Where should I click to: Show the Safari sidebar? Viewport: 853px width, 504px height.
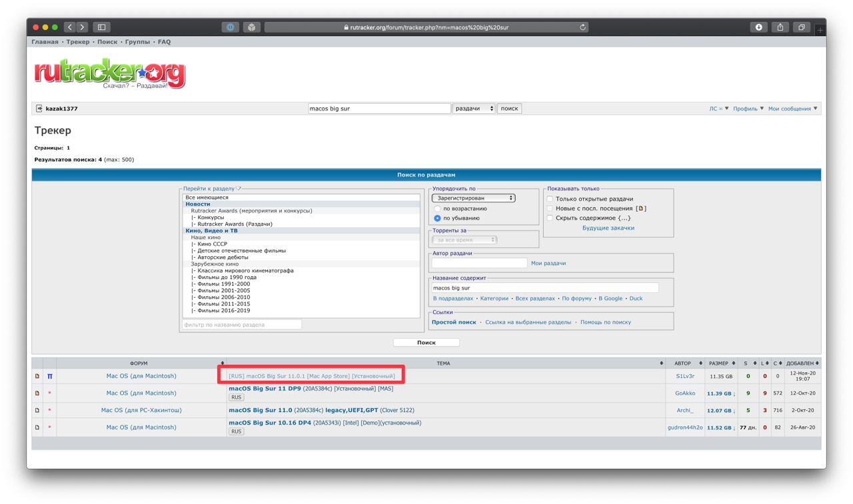pos(101,27)
